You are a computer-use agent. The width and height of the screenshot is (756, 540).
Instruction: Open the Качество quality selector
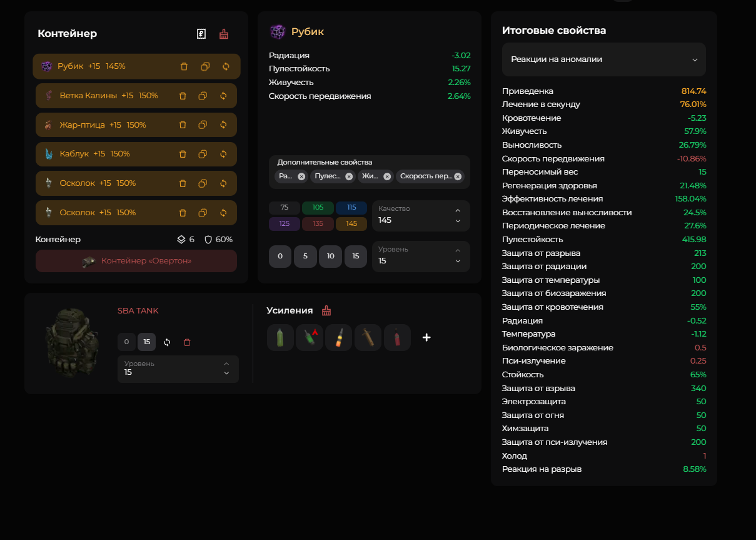[421, 216]
